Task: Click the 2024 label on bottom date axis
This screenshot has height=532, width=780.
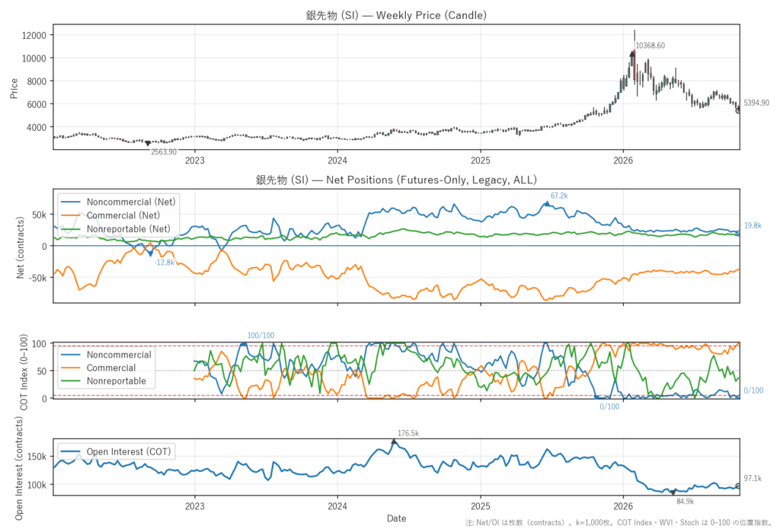Action: click(337, 506)
